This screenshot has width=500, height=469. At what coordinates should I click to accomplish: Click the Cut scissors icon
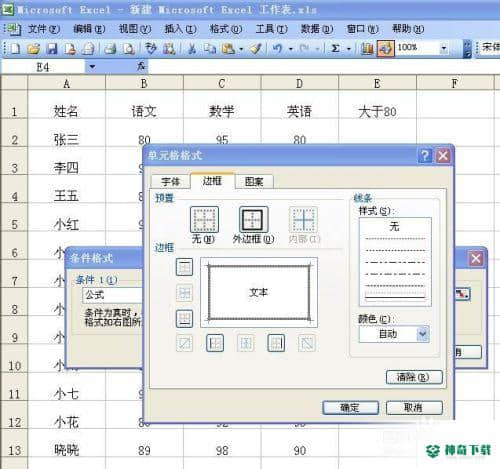tap(191, 49)
